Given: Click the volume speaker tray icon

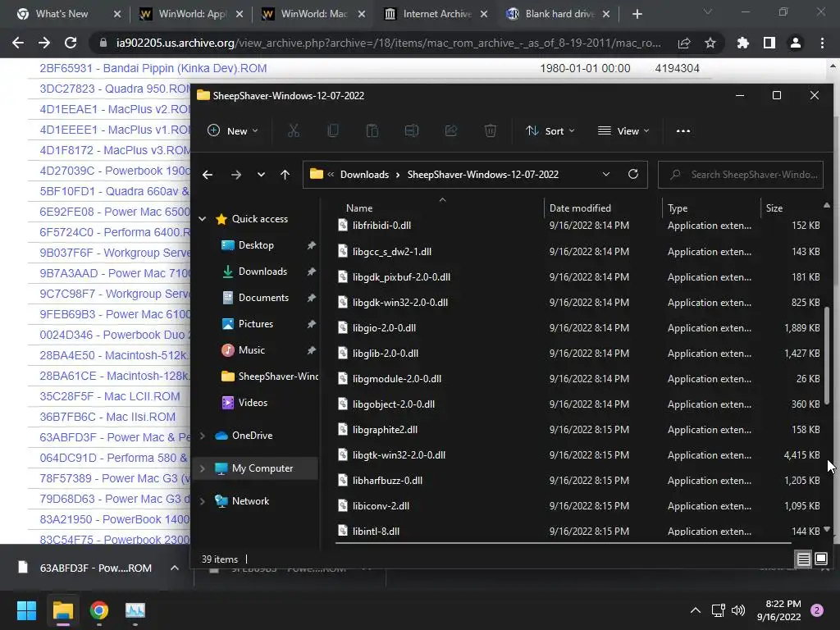Looking at the screenshot, I should click(738, 610).
